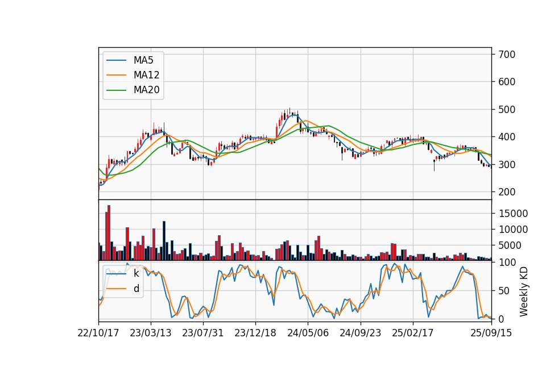
Task: Click the 400 price axis label
Action: coord(507,137)
